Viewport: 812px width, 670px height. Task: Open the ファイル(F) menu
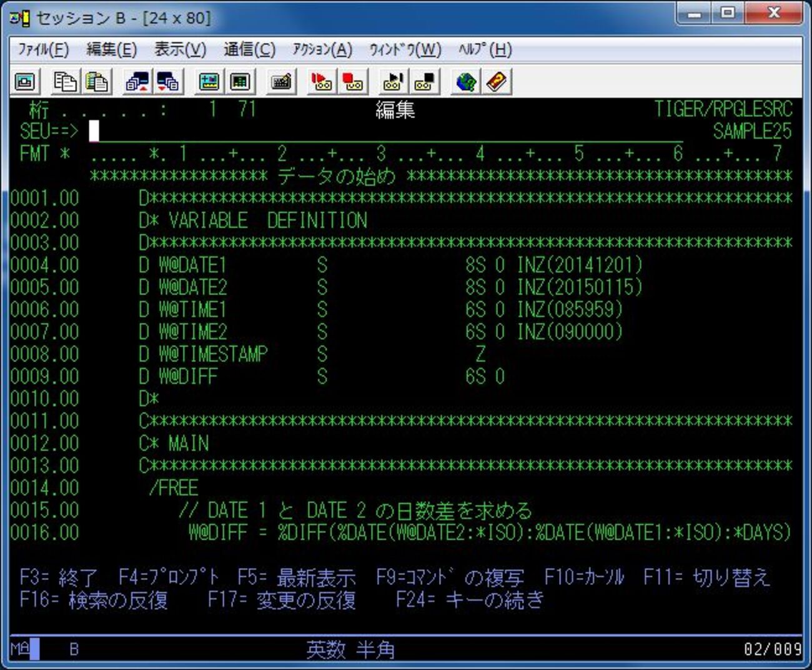tap(43, 49)
